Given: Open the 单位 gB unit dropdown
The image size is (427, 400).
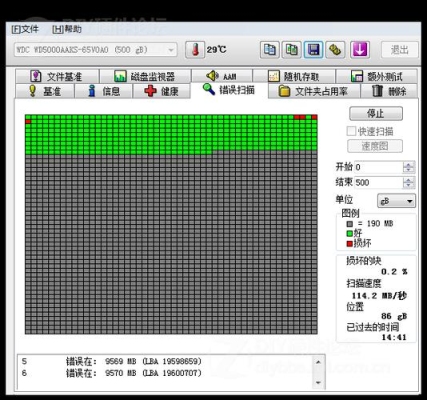Looking at the screenshot, I should tap(409, 201).
